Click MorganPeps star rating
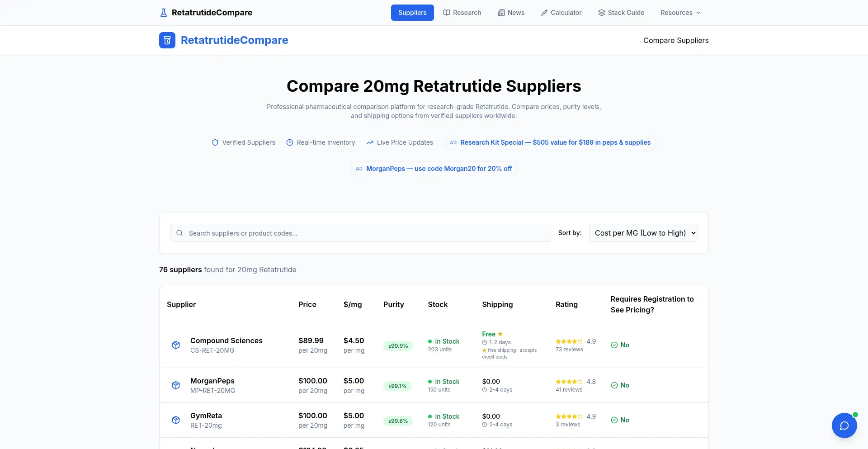Screen dimensions: 868x449 coord(569,382)
